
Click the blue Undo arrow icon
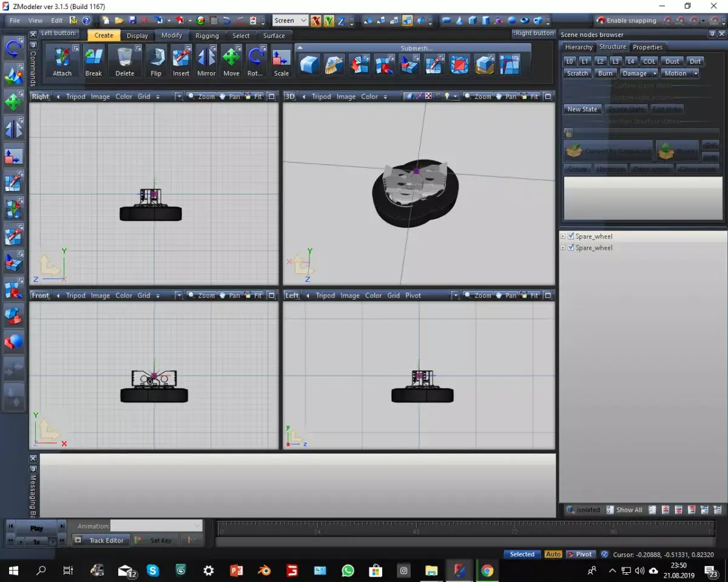pos(226,20)
